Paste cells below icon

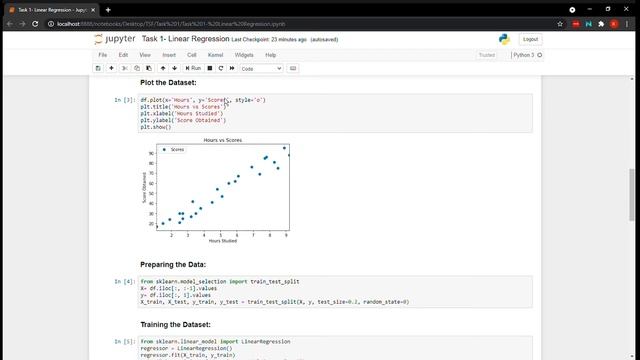[x=149, y=69]
